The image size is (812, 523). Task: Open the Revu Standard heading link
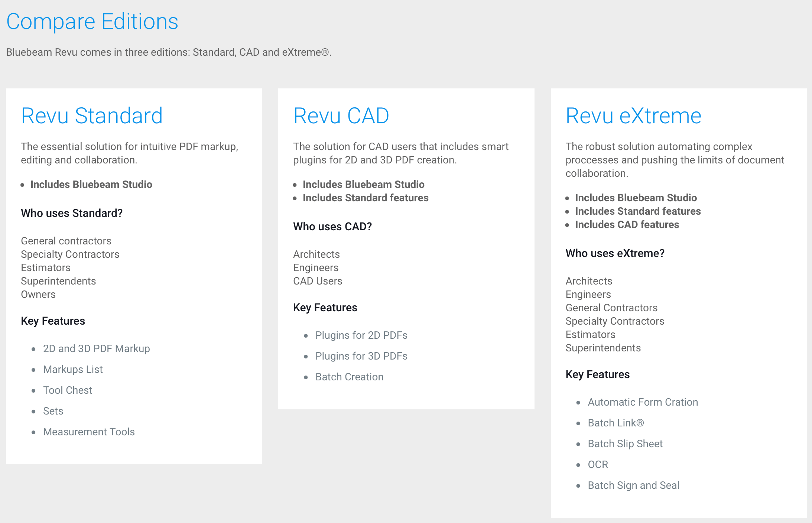(x=92, y=116)
